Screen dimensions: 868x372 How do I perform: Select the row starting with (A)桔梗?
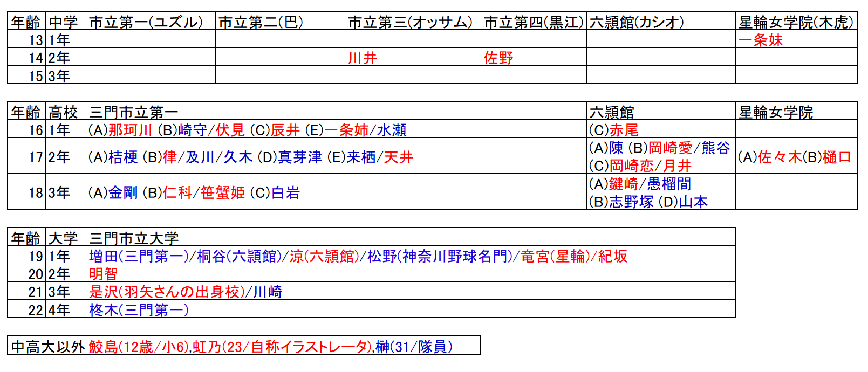coord(336,156)
